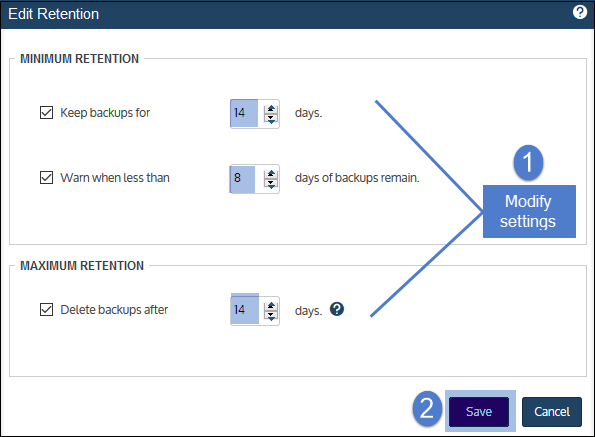This screenshot has width=595, height=437.
Task: Decrease Keep backups for days with down arrow
Action: [x=271, y=119]
